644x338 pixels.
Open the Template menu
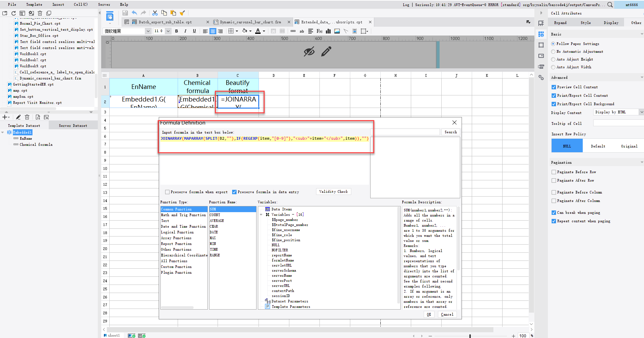34,4
